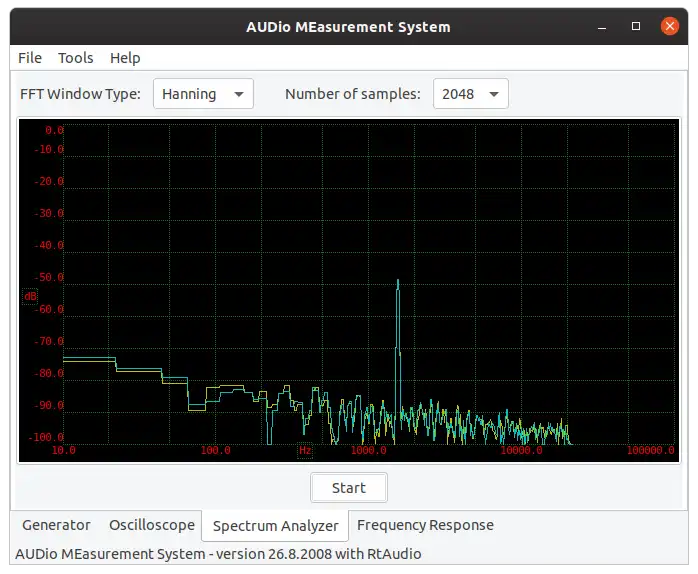698x574 pixels.
Task: Click the -100.0 dB axis label
Action: pos(46,437)
